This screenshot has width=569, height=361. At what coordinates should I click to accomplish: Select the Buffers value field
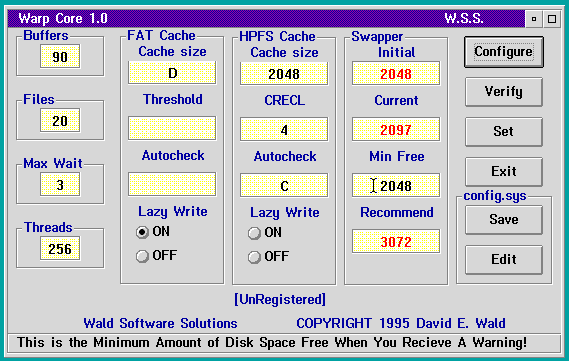[60, 57]
